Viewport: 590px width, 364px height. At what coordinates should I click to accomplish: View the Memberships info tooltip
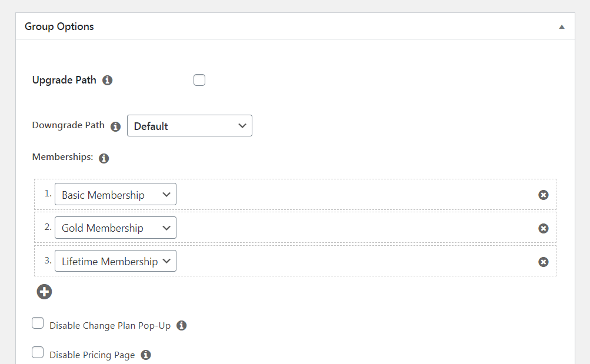tap(104, 158)
